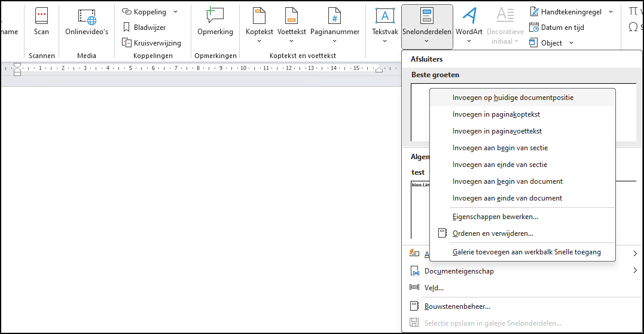Open Onlinevideo's from Media group
Screen dimensions: 644x334
[x=87, y=23]
